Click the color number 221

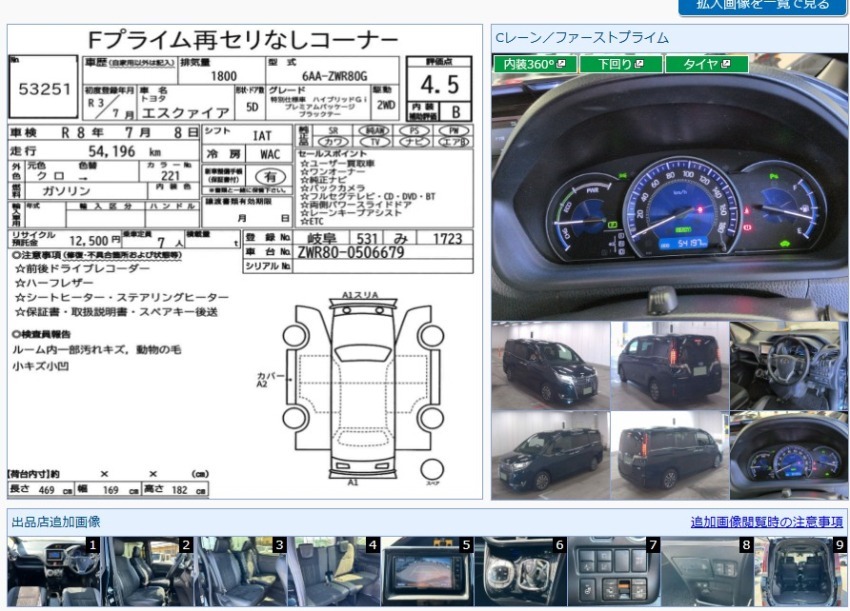pos(170,176)
